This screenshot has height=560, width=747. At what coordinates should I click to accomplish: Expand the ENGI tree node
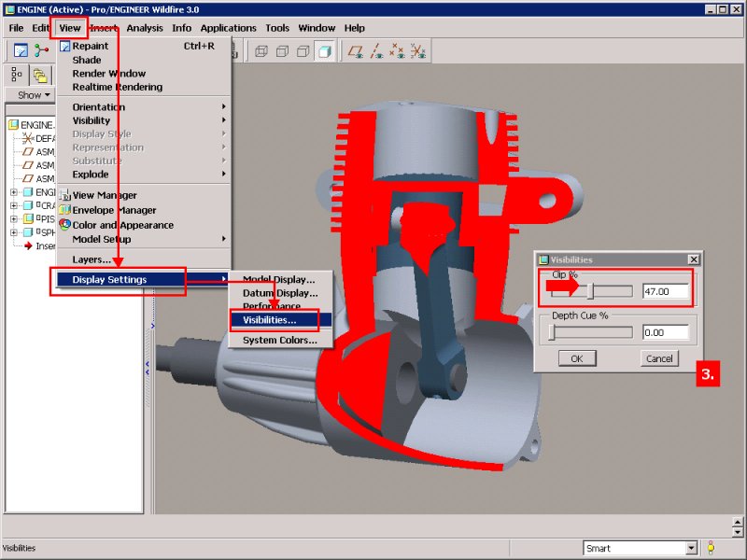pos(14,192)
